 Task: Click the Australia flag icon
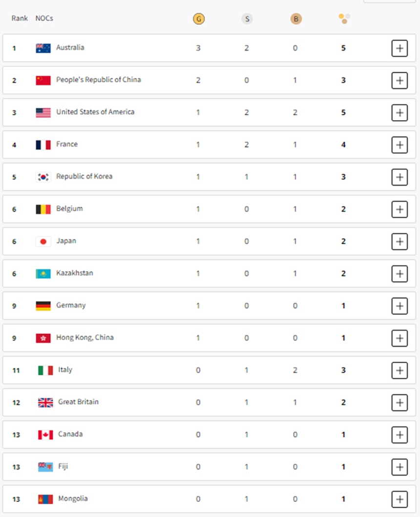tap(43, 47)
